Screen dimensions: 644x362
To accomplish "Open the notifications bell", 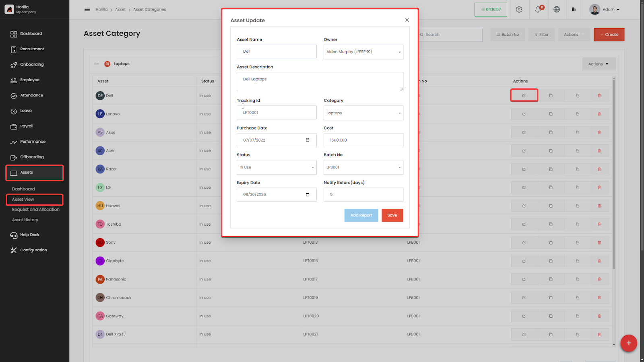I will coord(538,9).
